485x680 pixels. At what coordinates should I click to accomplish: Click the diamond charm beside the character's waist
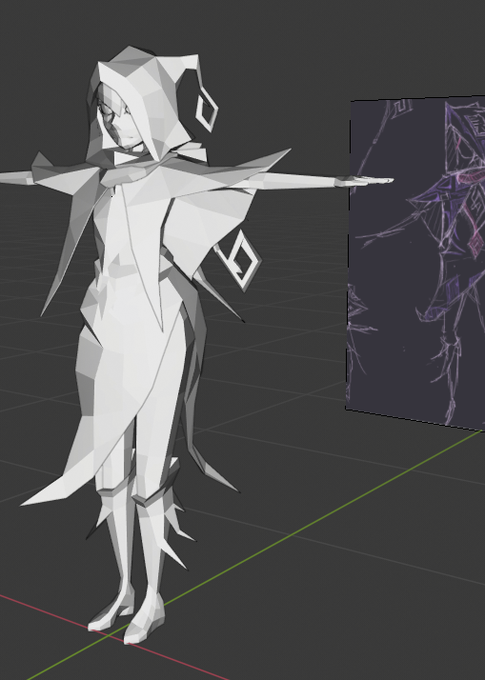(240, 260)
